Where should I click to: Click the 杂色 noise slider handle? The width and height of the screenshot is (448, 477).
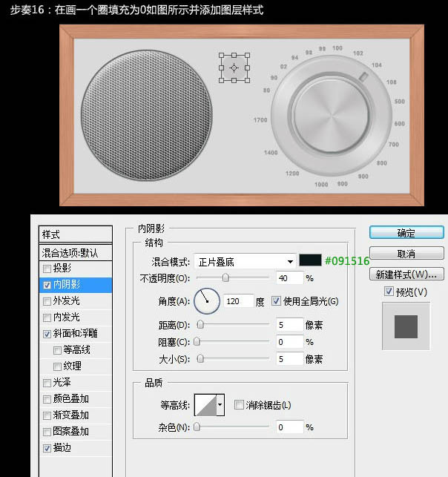coord(197,427)
